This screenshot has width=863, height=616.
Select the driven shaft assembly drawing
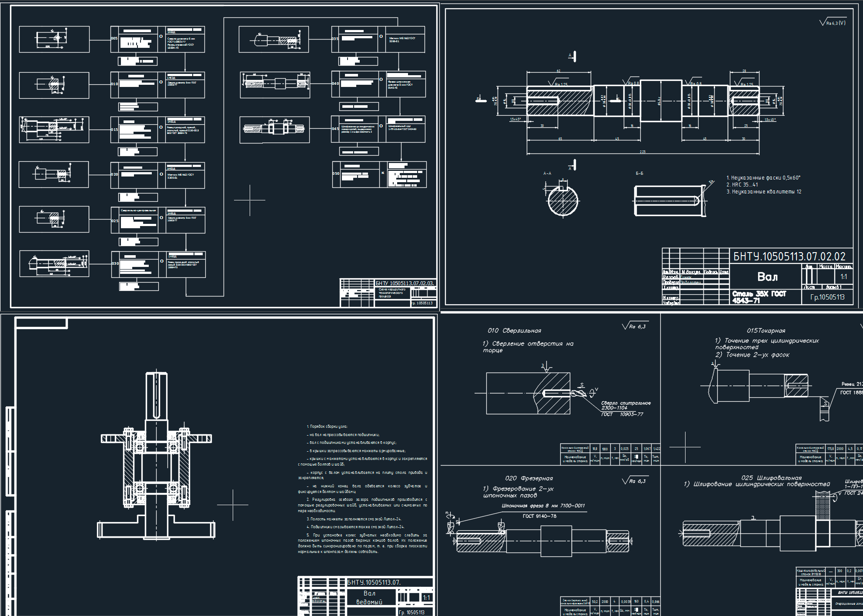pos(156,456)
